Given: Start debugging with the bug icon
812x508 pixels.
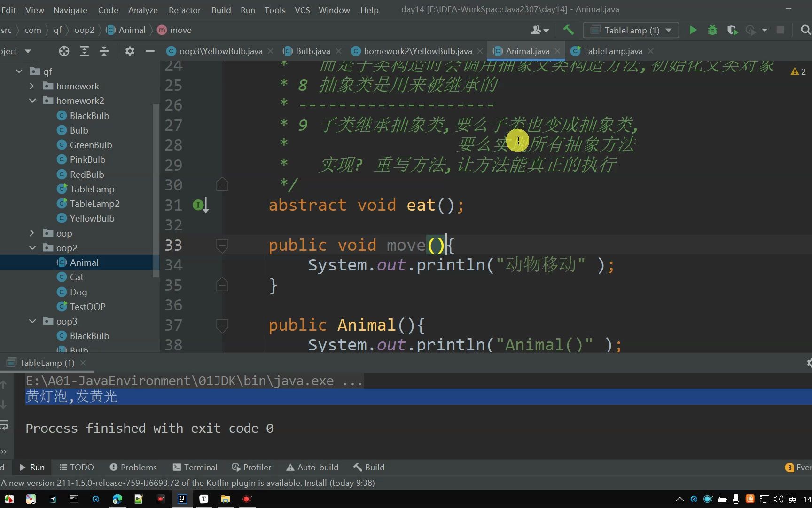Looking at the screenshot, I should coord(712,30).
